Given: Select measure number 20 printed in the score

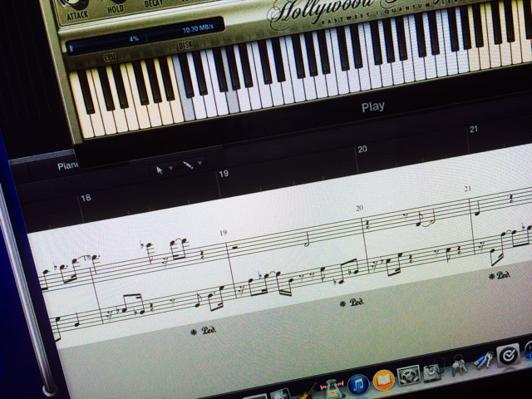Looking at the screenshot, I should (x=360, y=209).
